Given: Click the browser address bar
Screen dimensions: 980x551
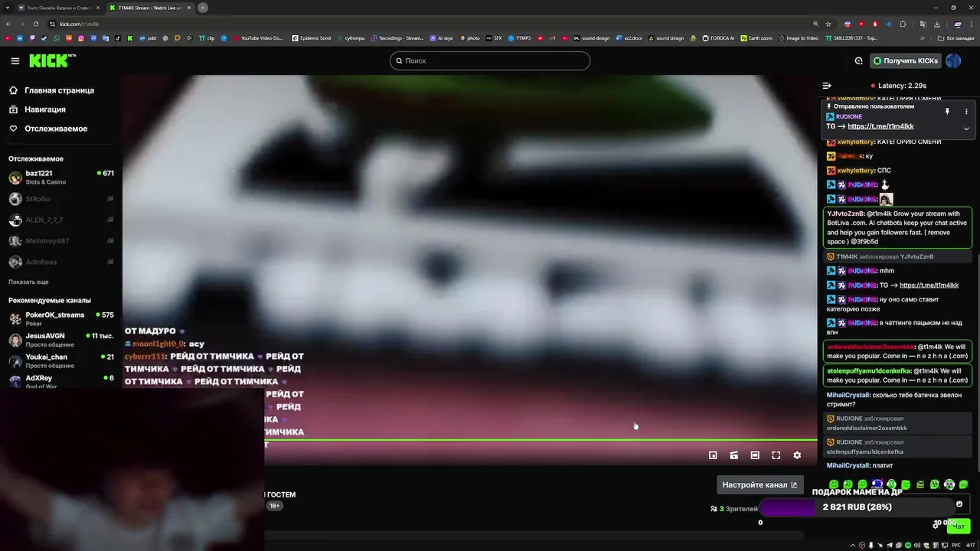Looking at the screenshot, I should click(429, 24).
